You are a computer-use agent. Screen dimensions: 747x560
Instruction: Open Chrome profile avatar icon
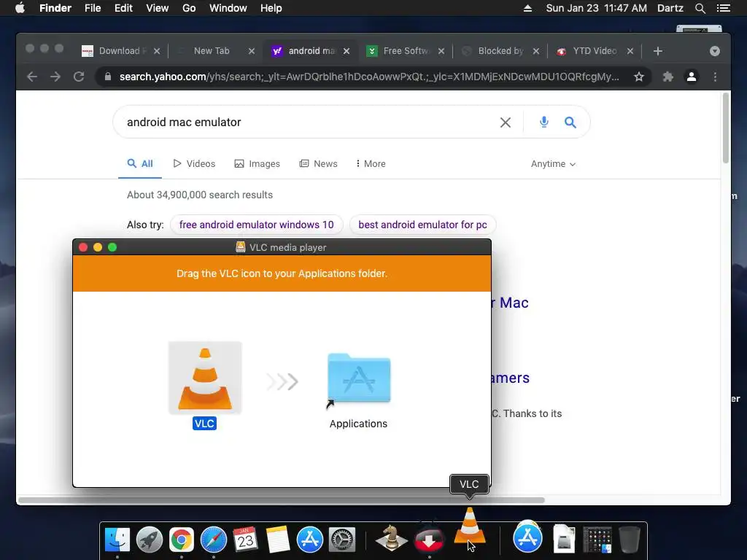(692, 77)
